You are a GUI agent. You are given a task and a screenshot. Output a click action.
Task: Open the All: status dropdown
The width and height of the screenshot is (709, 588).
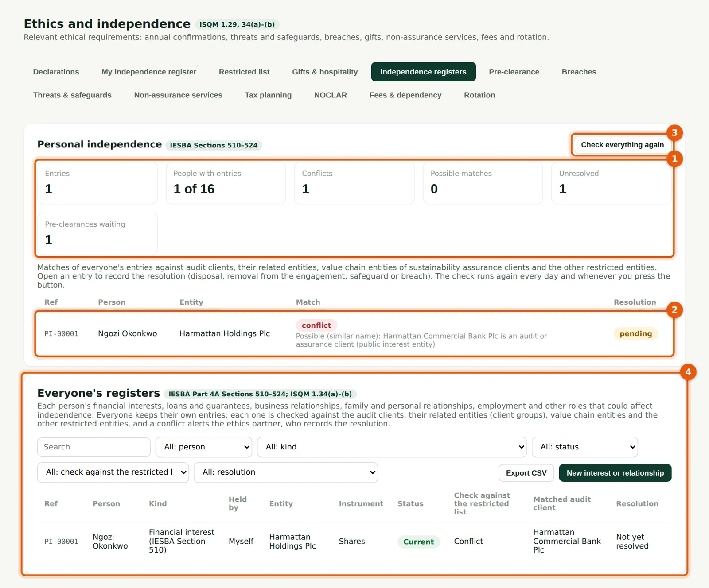(x=585, y=447)
